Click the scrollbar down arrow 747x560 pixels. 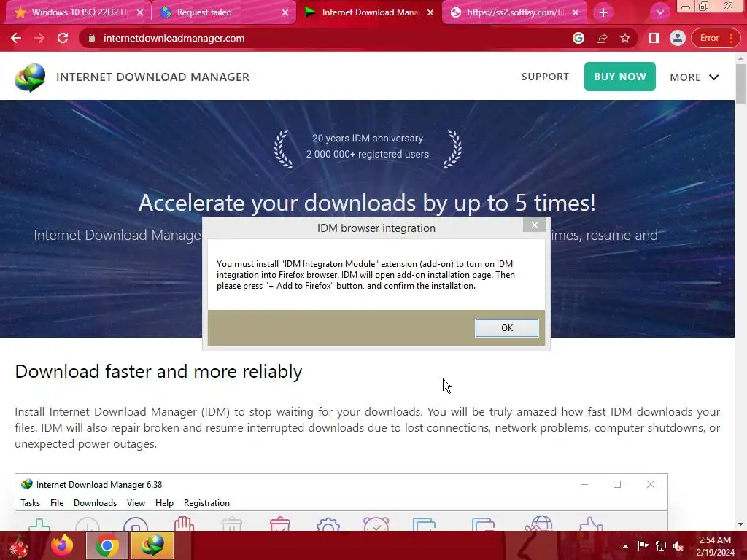tap(740, 524)
